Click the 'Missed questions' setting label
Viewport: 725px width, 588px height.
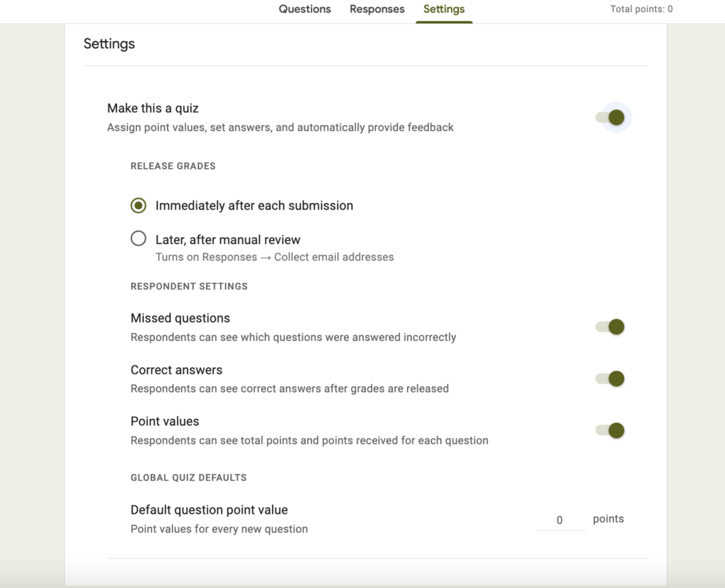[180, 318]
